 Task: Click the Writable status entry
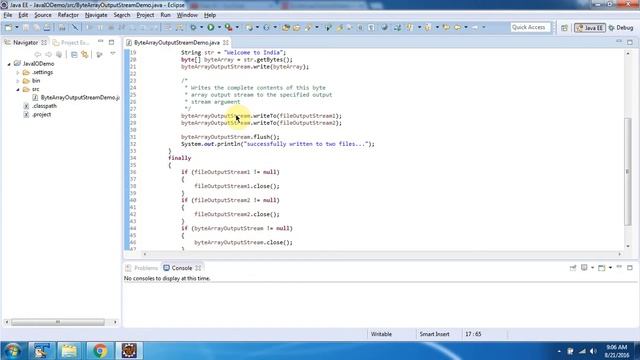click(x=381, y=334)
